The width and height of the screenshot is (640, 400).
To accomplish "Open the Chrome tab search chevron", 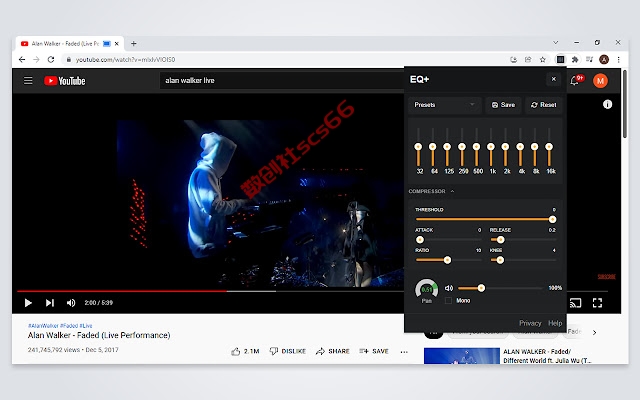I will (x=556, y=42).
